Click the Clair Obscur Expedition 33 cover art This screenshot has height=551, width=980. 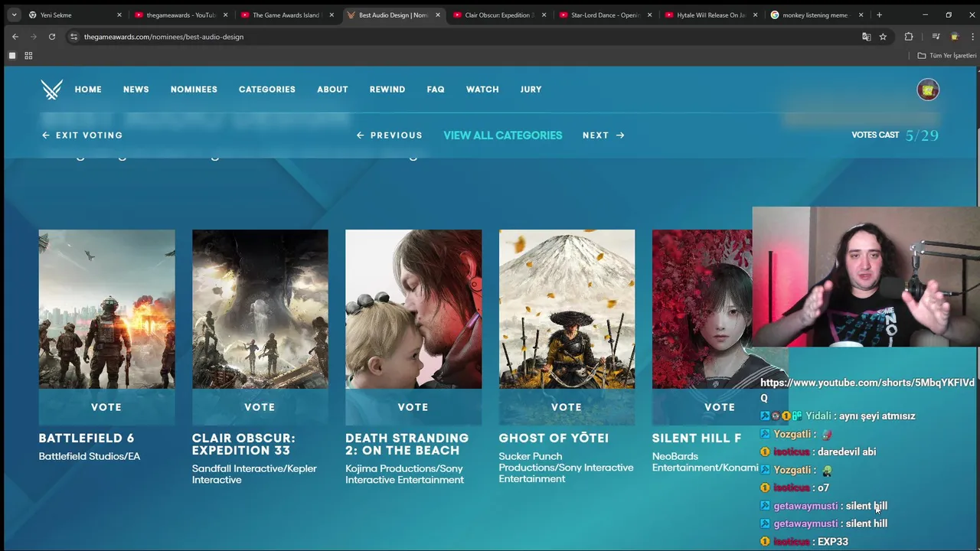[260, 309]
